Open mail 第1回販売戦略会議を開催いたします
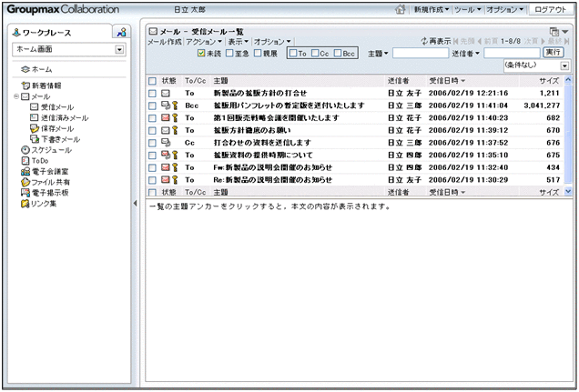The image size is (579, 392). tap(276, 118)
